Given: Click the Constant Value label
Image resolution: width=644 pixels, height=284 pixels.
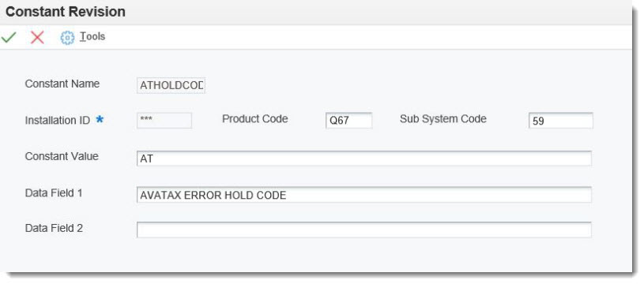Looking at the screenshot, I should 62,156.
